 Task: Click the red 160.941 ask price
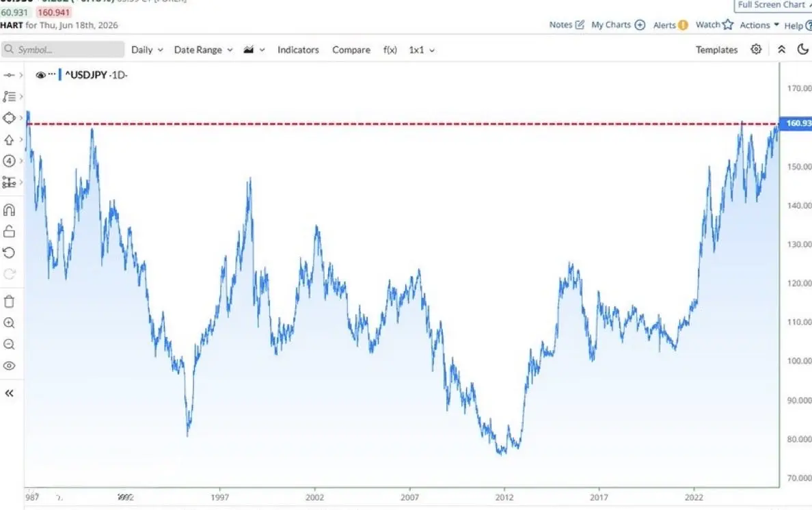pyautogui.click(x=54, y=12)
